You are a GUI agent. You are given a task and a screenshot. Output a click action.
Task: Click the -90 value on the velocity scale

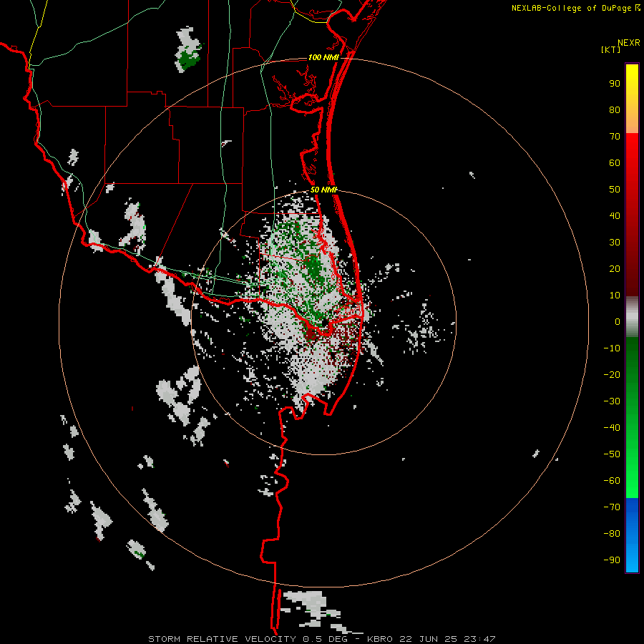(x=612, y=560)
